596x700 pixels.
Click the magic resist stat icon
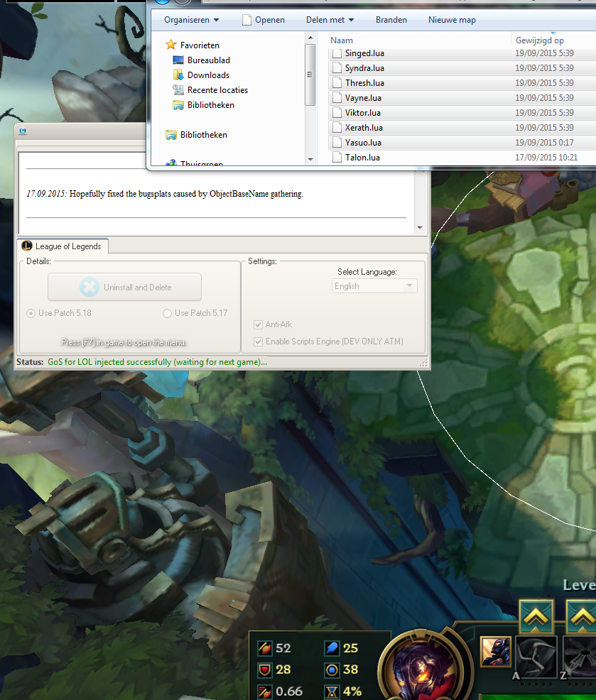(332, 669)
